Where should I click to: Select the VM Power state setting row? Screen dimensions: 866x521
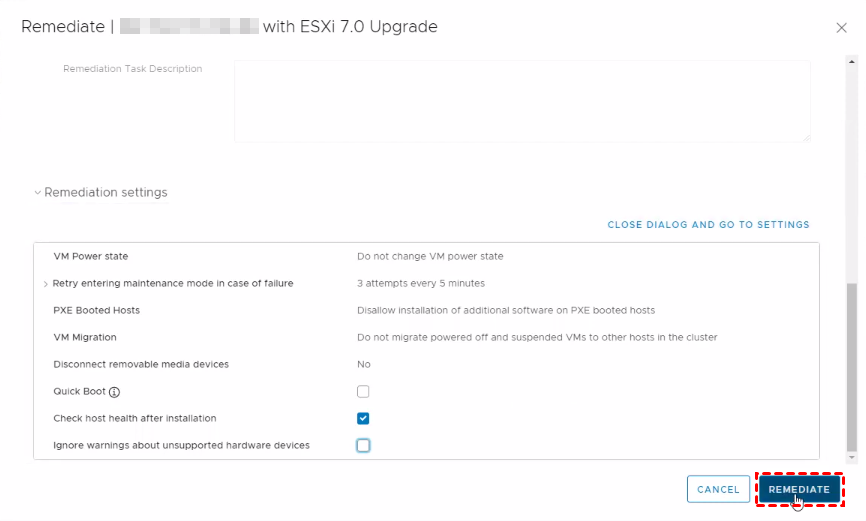pos(91,256)
